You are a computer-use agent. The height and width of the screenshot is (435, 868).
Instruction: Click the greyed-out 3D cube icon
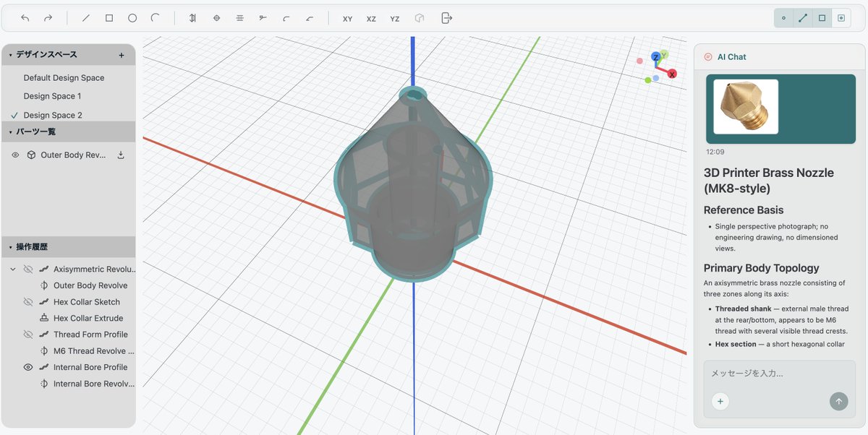pos(420,18)
